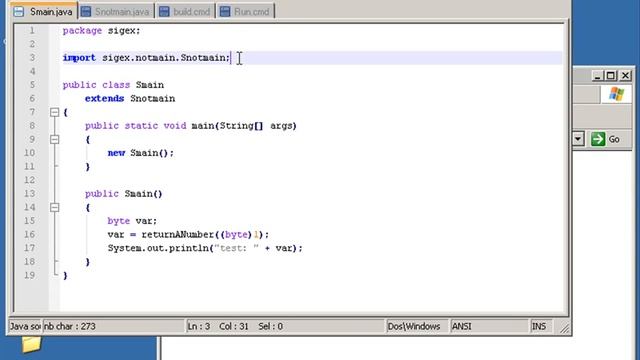The height and width of the screenshot is (360, 640).
Task: Click the 'package' keyword on line 1
Action: [x=82, y=31]
